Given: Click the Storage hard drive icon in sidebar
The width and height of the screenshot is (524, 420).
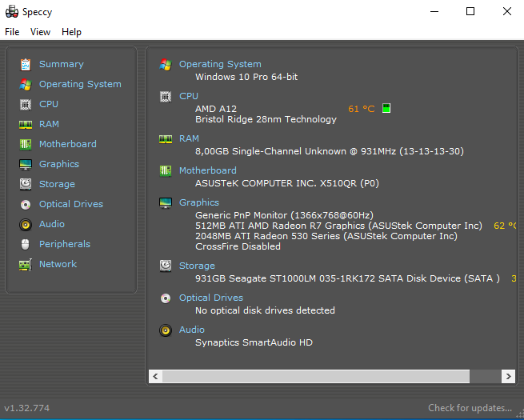Looking at the screenshot, I should (x=26, y=184).
